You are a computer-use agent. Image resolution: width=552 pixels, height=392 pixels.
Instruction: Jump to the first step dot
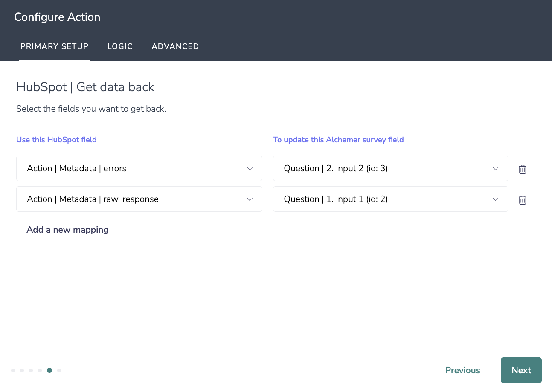coord(13,370)
